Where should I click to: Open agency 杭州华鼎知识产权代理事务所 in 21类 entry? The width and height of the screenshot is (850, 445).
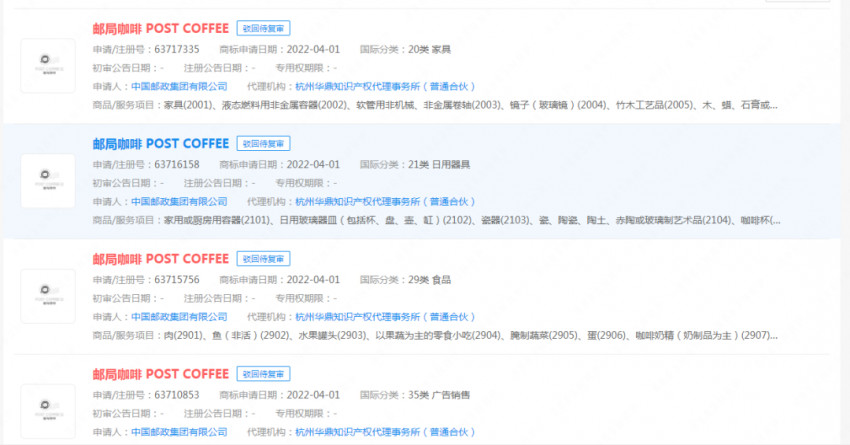[385, 202]
